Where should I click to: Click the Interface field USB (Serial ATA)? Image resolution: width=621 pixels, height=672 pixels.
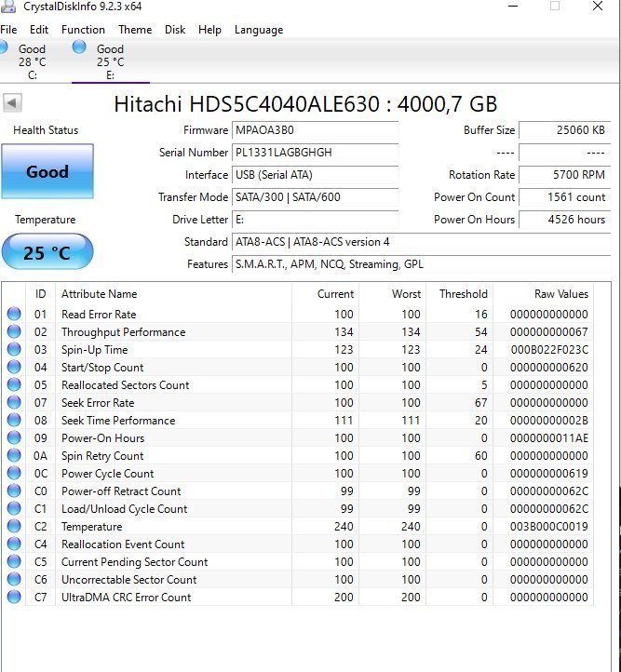315,174
